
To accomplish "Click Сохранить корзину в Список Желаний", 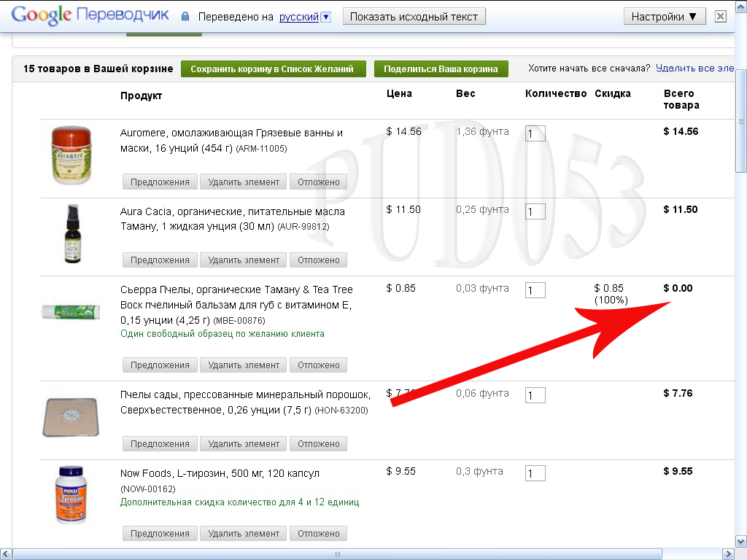I will 274,69.
